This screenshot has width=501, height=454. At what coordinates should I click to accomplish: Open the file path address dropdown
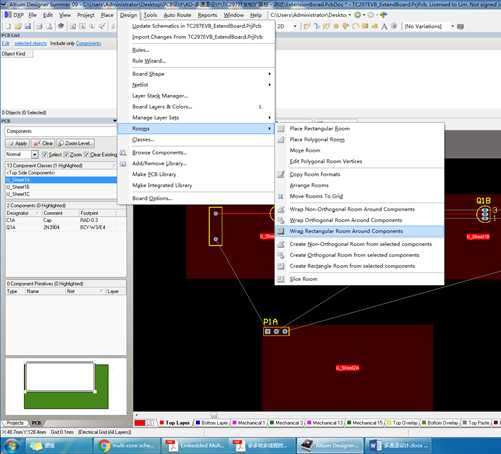click(350, 15)
